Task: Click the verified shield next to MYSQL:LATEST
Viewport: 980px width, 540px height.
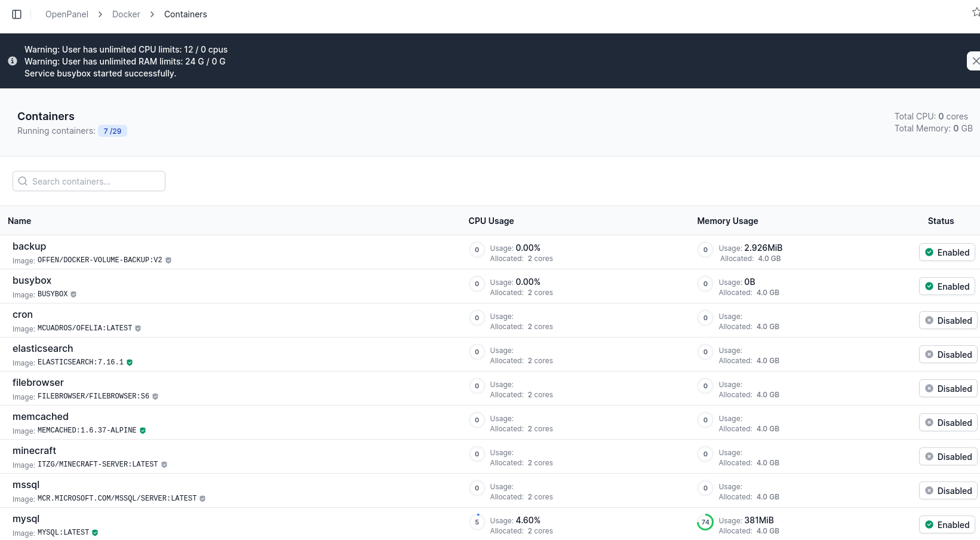Action: (95, 533)
